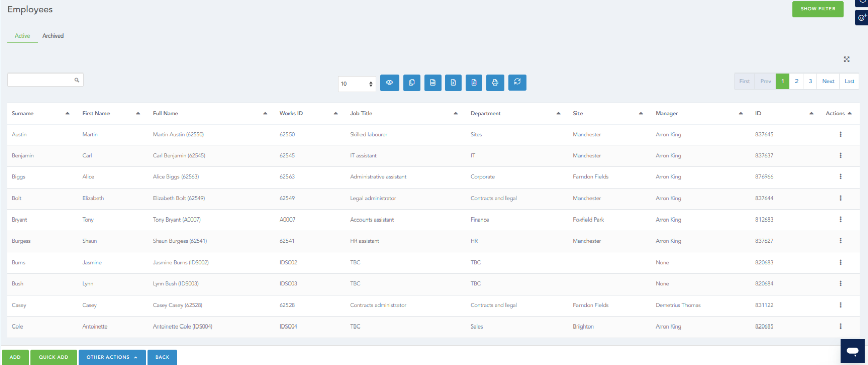Go to page 2 of results
Viewport: 868px width, 365px height.
click(797, 81)
